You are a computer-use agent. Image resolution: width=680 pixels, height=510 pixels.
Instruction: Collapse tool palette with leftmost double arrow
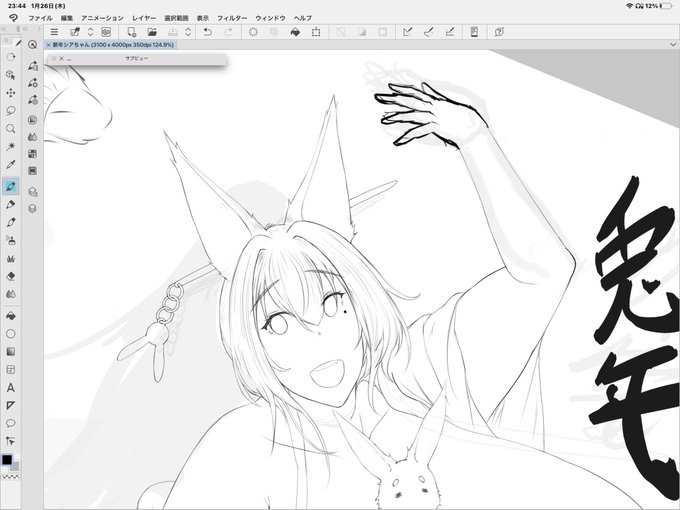[x=3, y=29]
